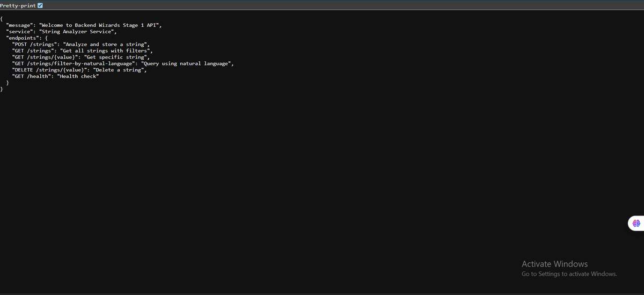Uncheck the Pretty-print checkbox
Image resolution: width=644 pixels, height=295 pixels.
coord(40,5)
